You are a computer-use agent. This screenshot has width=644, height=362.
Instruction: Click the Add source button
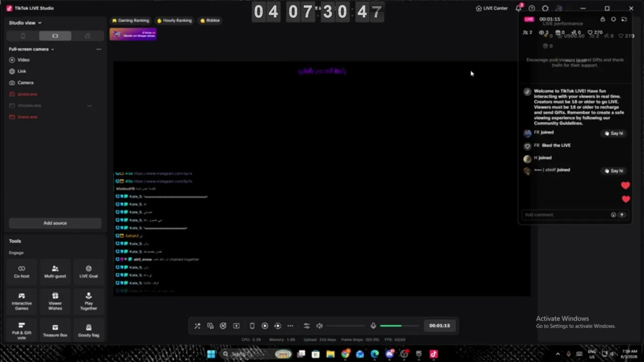coord(55,223)
